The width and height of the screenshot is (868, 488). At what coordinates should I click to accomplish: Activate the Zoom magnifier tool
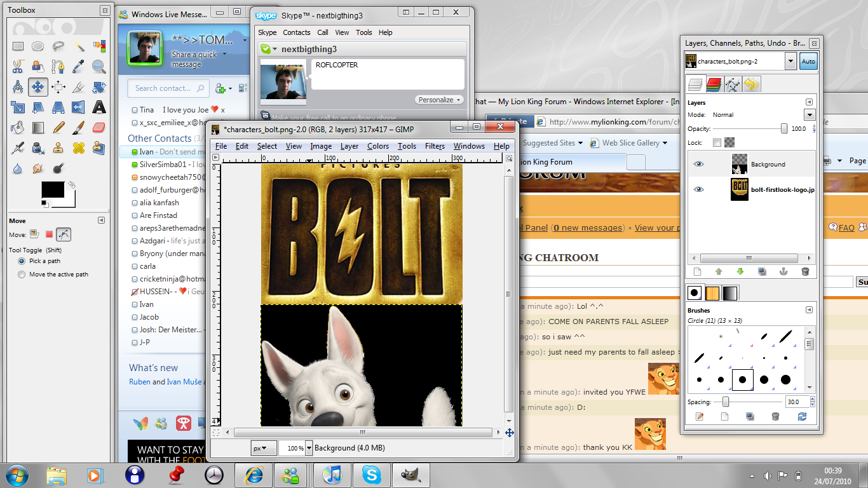[98, 67]
